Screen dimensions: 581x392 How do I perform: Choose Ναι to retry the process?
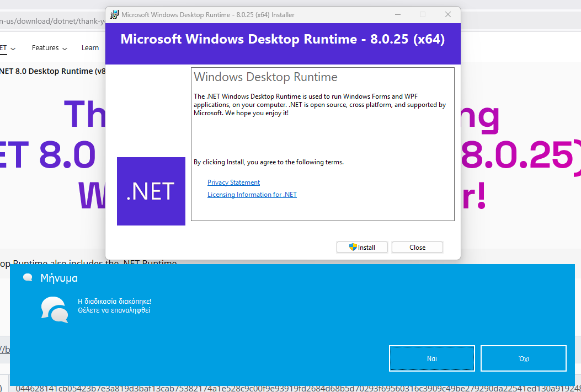[x=432, y=358]
